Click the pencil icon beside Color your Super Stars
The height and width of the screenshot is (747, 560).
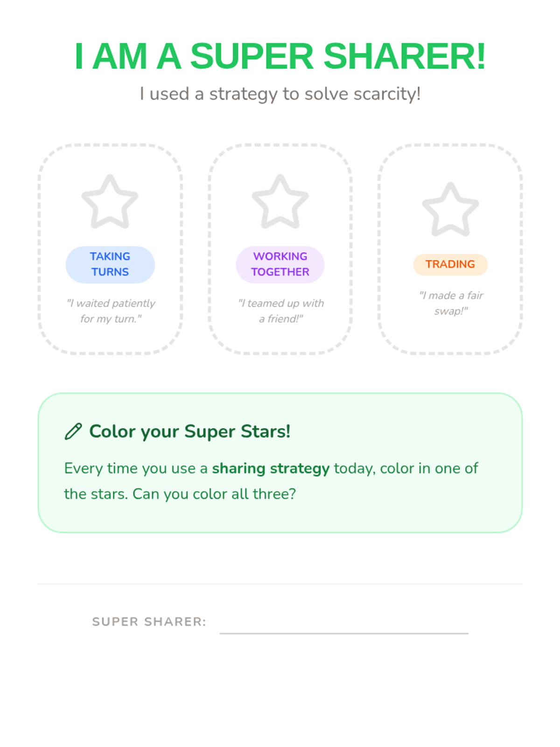(x=73, y=431)
